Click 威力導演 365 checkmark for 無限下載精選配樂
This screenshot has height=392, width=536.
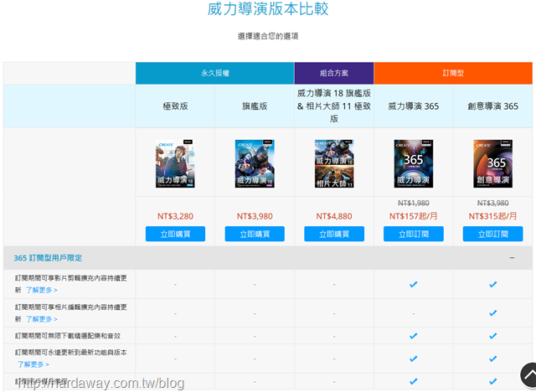[x=413, y=336]
